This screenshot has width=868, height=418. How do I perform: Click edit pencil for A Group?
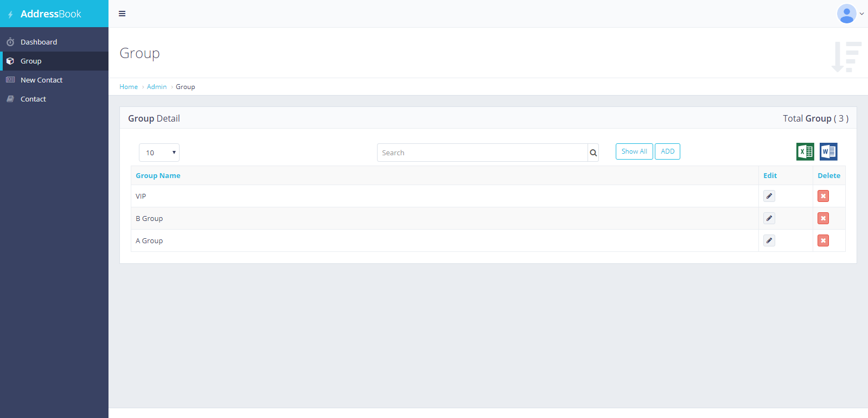coord(769,240)
